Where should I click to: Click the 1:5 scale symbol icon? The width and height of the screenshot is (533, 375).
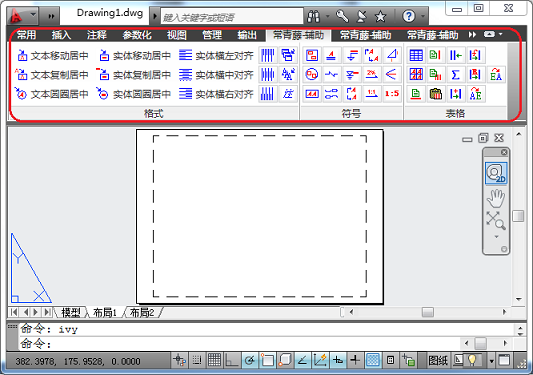[x=392, y=93]
